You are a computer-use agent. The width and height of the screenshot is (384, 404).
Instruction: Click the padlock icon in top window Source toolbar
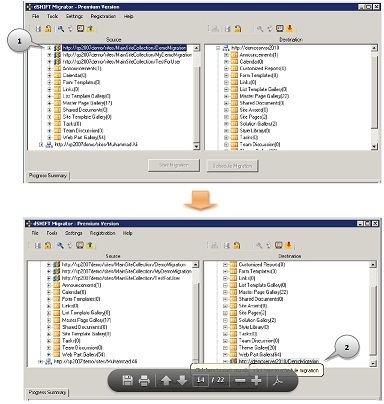(x=48, y=29)
